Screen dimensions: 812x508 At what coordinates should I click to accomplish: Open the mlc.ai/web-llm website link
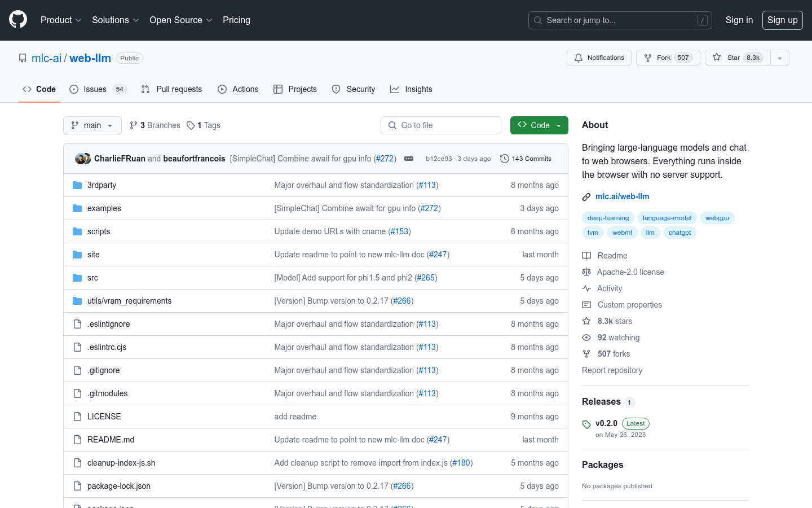tap(623, 196)
